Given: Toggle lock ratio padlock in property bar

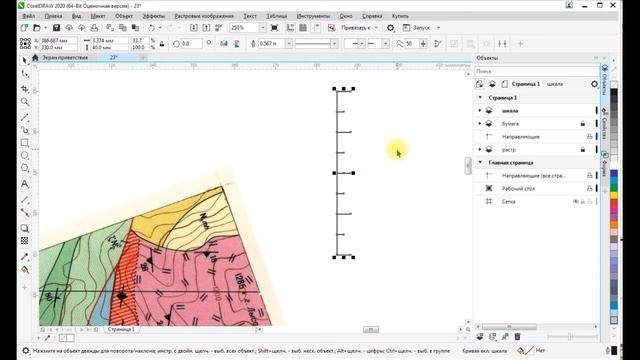Looking at the screenshot, I should click(162, 44).
